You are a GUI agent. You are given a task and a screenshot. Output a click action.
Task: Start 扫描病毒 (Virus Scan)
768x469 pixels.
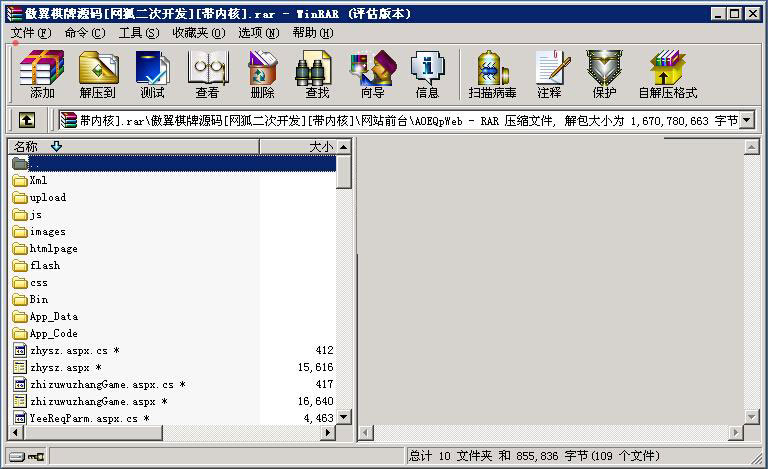(x=492, y=75)
